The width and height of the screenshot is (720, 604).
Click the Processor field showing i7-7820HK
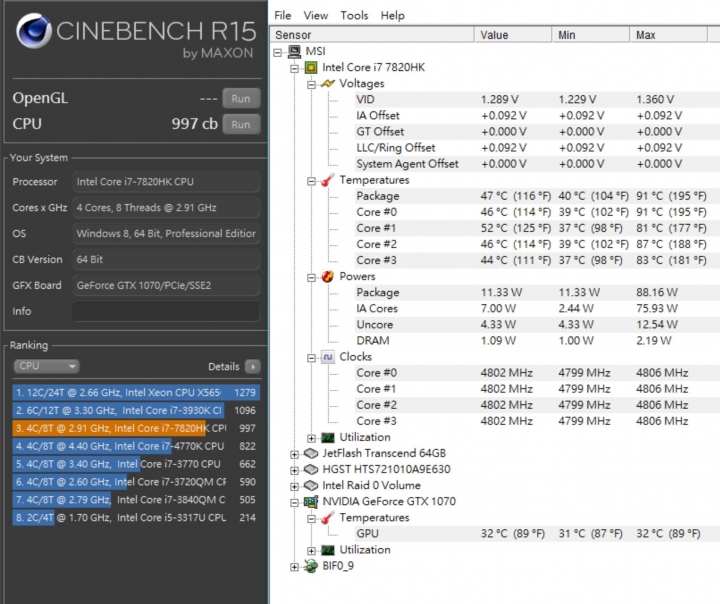tap(166, 181)
